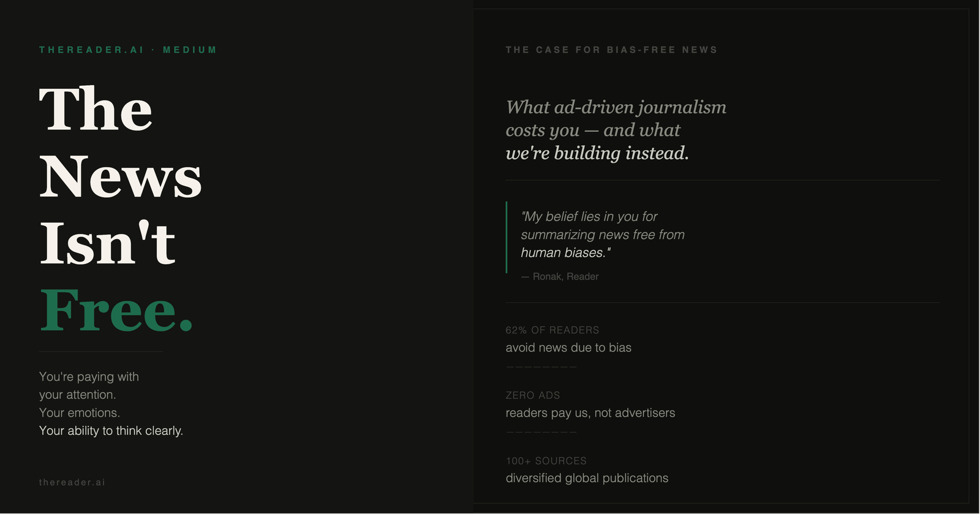Image resolution: width=980 pixels, height=514 pixels.
Task: Select the line 'Your emotions.'
Action: (80, 413)
